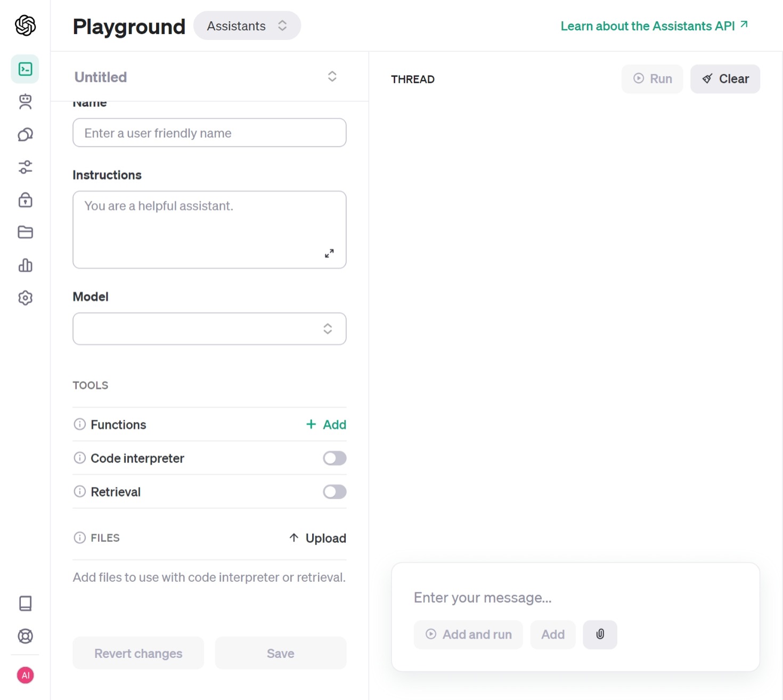Focus the Enter your message field

pos(575,598)
